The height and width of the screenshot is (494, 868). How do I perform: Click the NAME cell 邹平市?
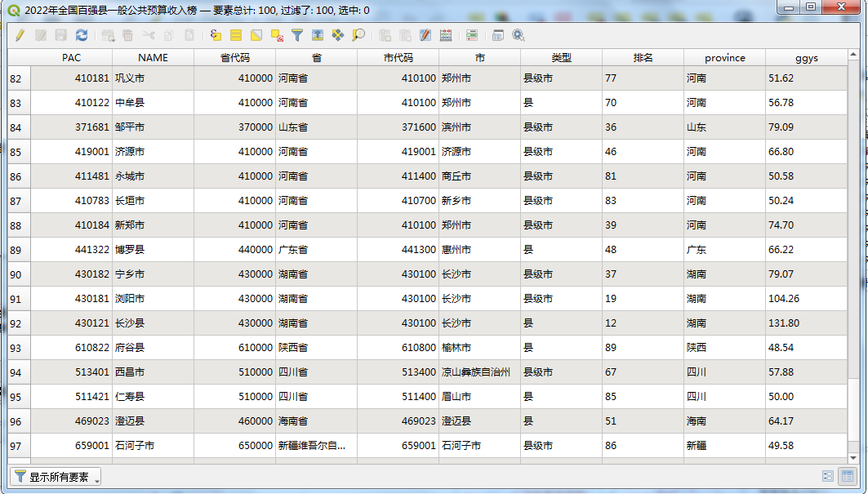pyautogui.click(x=153, y=127)
